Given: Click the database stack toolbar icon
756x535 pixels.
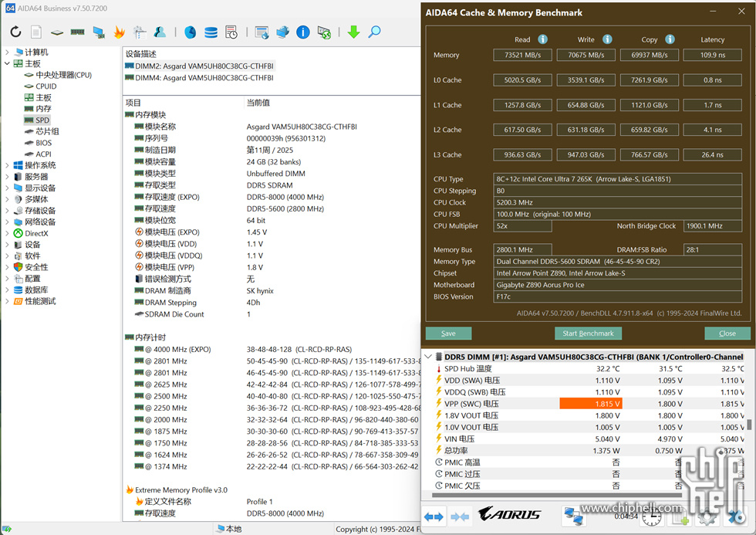Looking at the screenshot, I should pos(211,32).
